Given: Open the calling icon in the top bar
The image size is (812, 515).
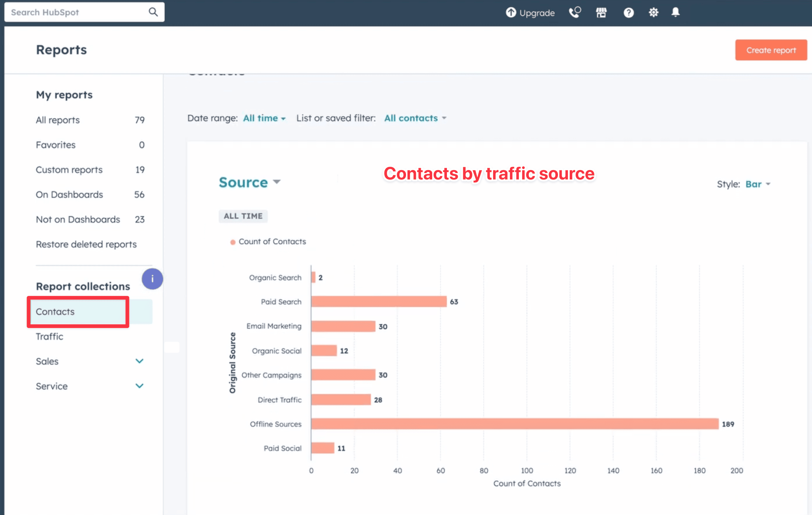Looking at the screenshot, I should (x=575, y=12).
